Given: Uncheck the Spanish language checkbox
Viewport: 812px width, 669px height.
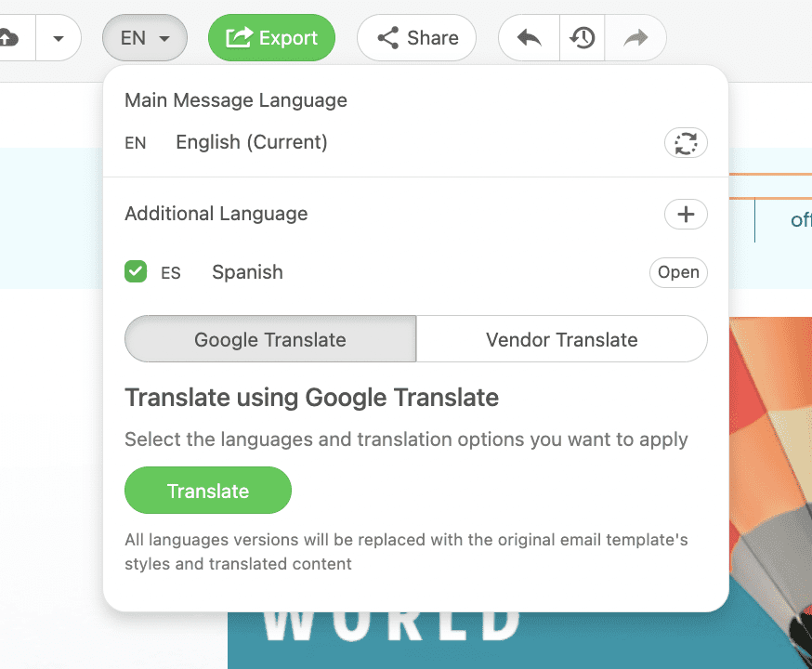Looking at the screenshot, I should 136,271.
